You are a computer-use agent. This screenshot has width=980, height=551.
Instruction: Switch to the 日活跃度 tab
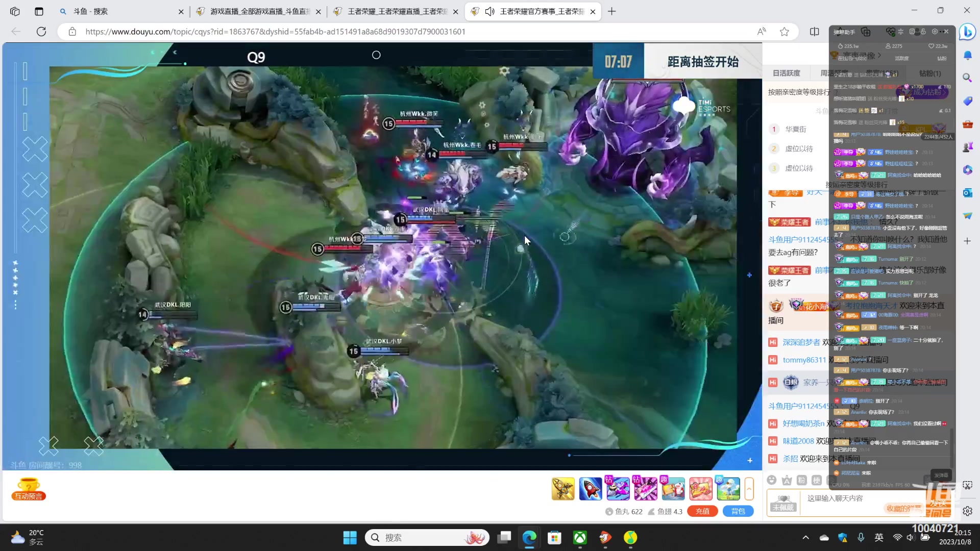[x=786, y=73]
